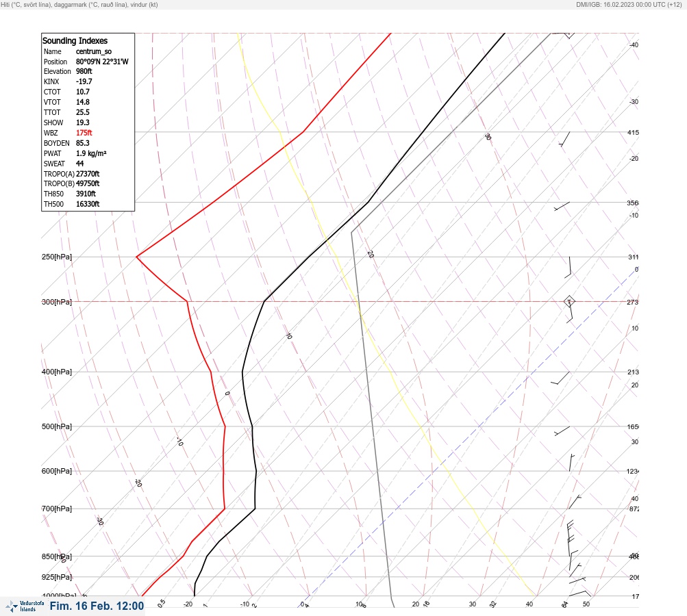Image resolution: width=687 pixels, height=616 pixels.
Task: Select the CTOT value 10.7
Action: (83, 92)
